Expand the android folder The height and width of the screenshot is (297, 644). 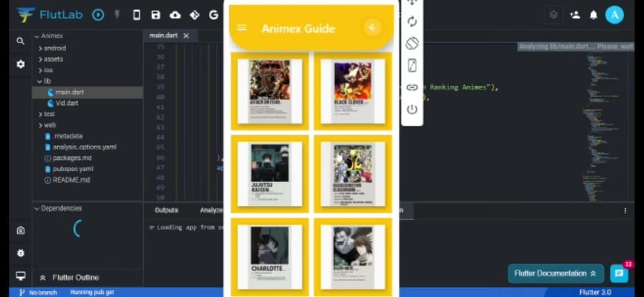tap(52, 48)
